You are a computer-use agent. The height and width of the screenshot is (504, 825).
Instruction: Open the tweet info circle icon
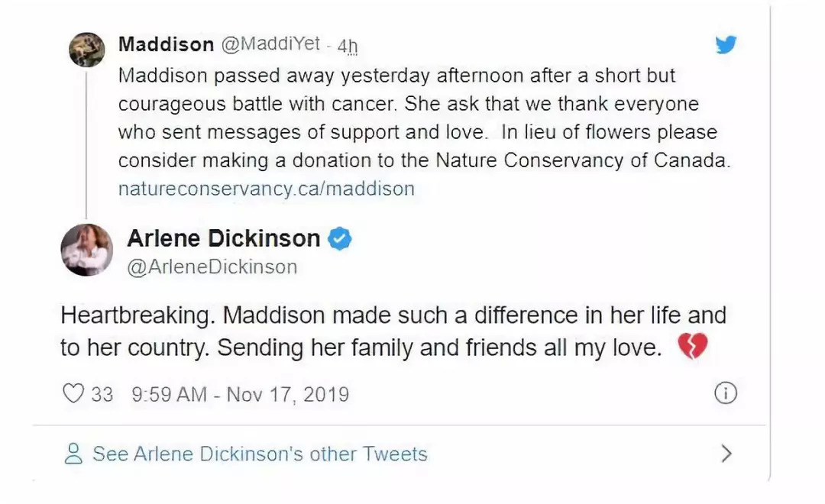[x=725, y=393]
